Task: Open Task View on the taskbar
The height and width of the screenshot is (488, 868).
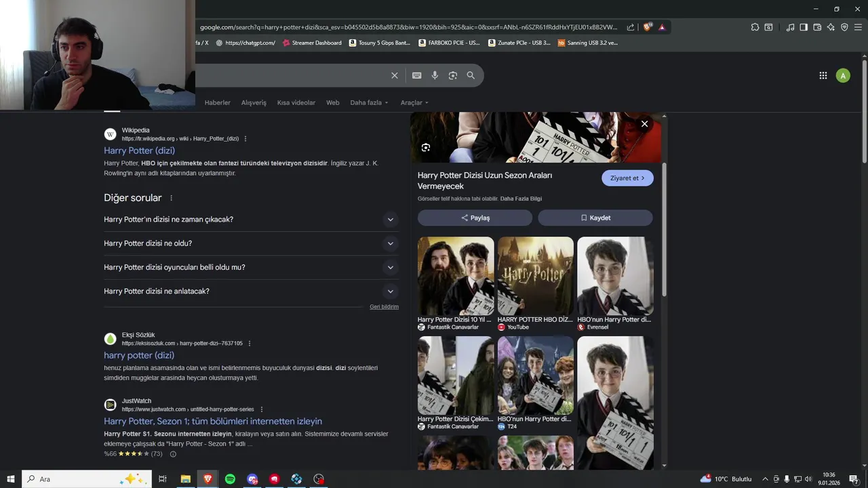Action: pyautogui.click(x=163, y=479)
